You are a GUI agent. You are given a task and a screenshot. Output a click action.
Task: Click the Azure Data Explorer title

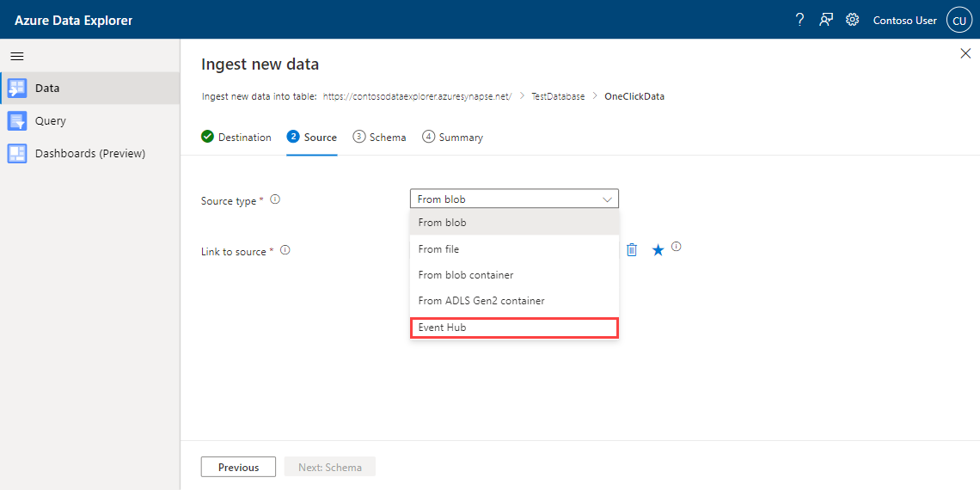(x=74, y=20)
